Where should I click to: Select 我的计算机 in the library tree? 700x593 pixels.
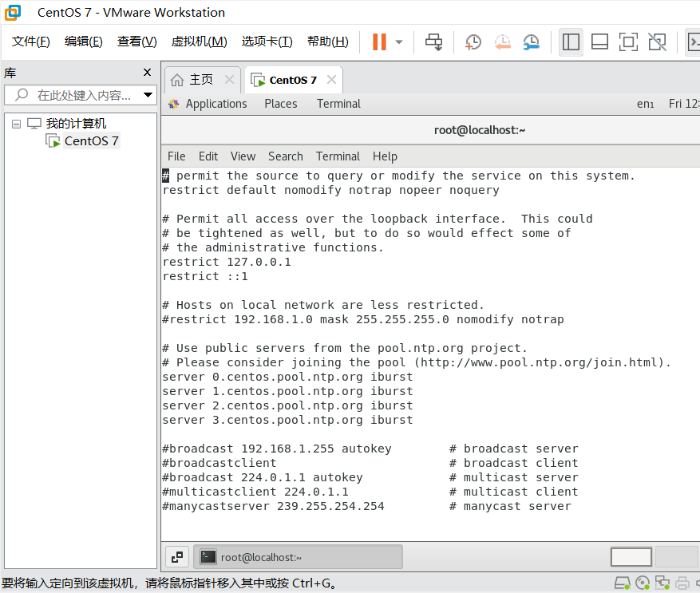click(76, 123)
